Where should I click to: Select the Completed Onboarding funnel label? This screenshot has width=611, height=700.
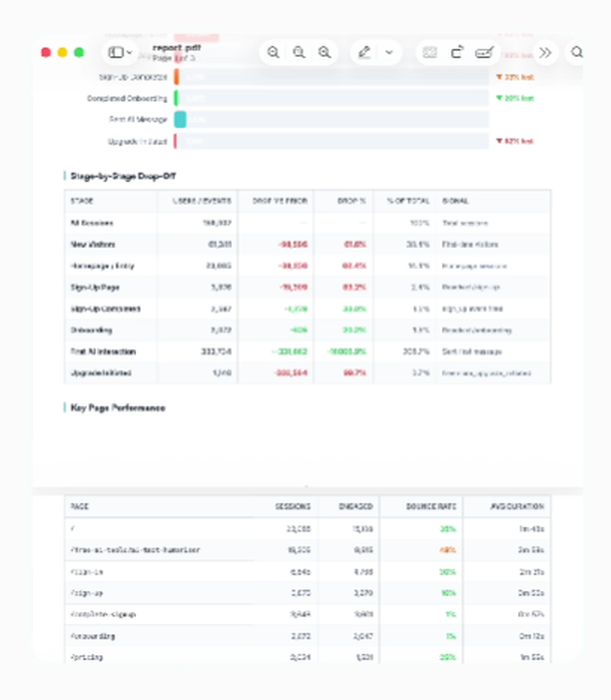point(127,98)
